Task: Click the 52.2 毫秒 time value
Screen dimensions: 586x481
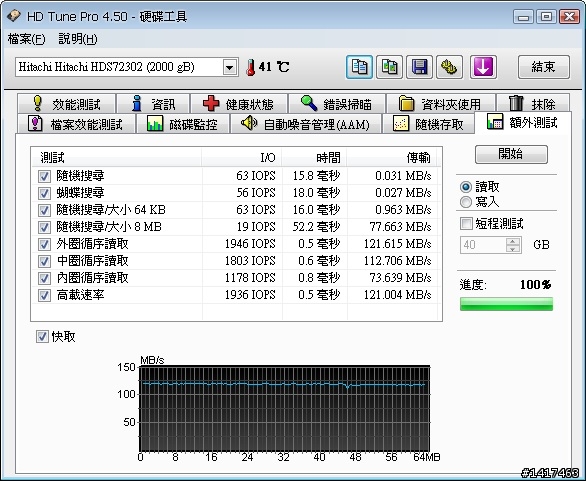Action: pos(316,227)
